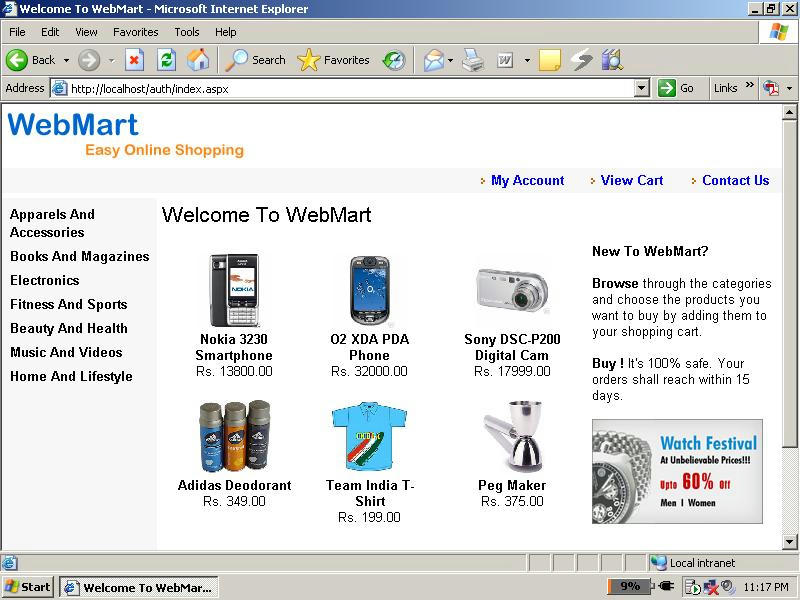Open the View Cart link

pos(632,180)
